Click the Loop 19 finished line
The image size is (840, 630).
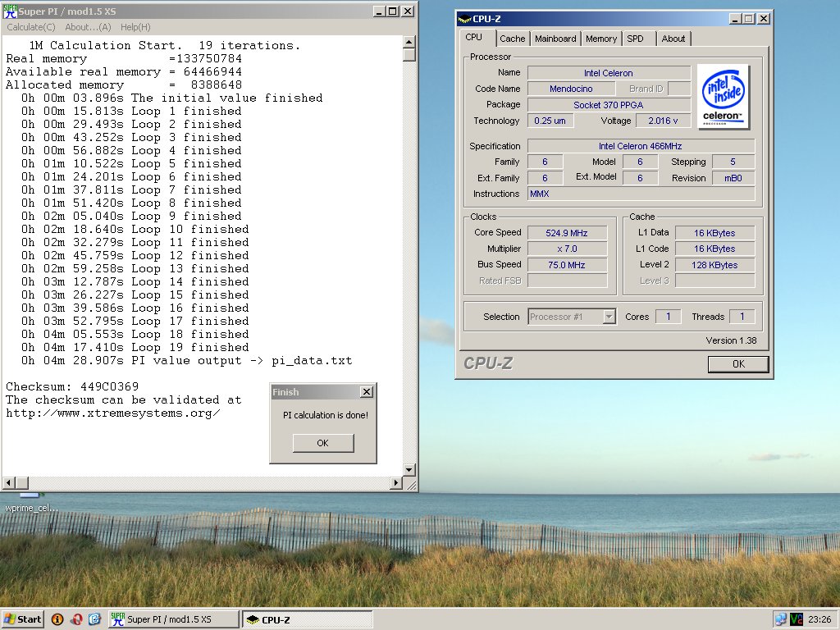pyautogui.click(x=135, y=347)
